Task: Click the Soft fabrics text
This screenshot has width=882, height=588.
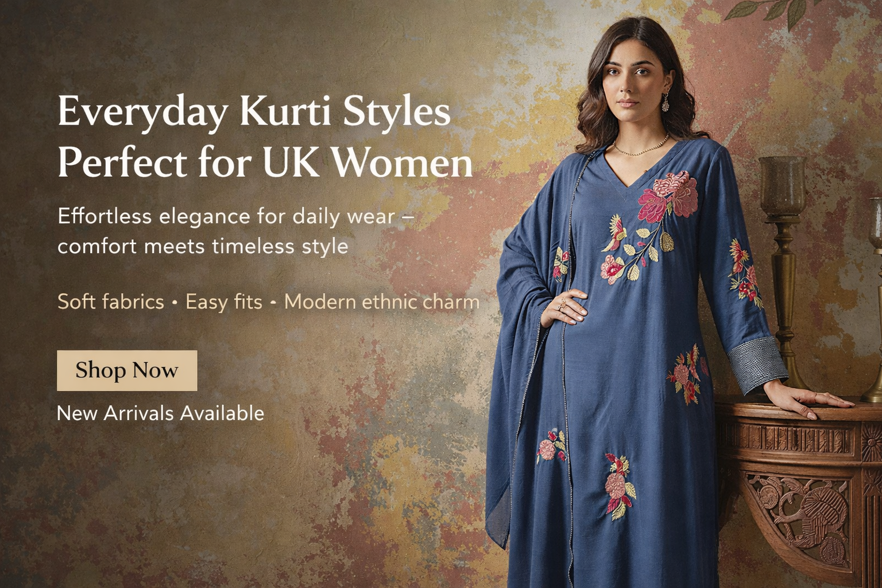Action: [111, 301]
